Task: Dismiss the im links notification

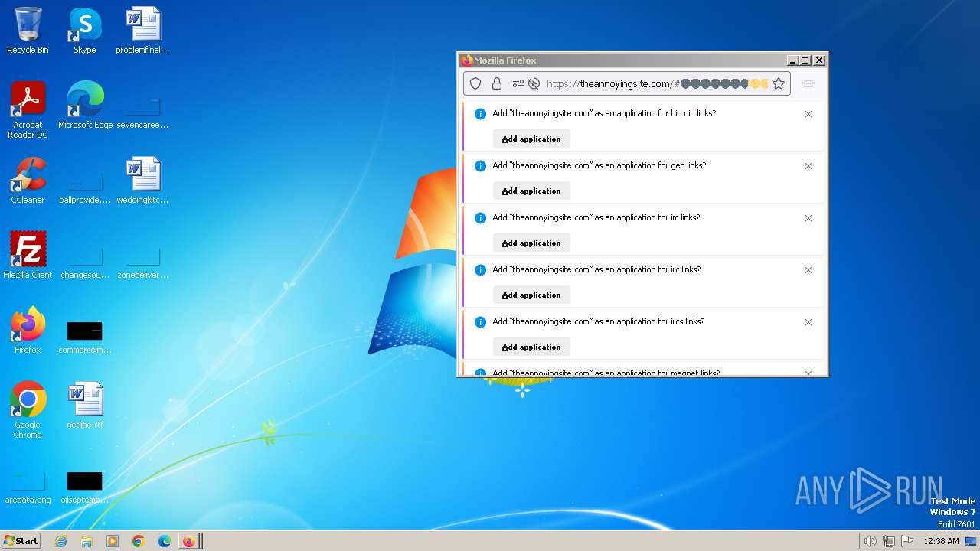Action: [808, 218]
